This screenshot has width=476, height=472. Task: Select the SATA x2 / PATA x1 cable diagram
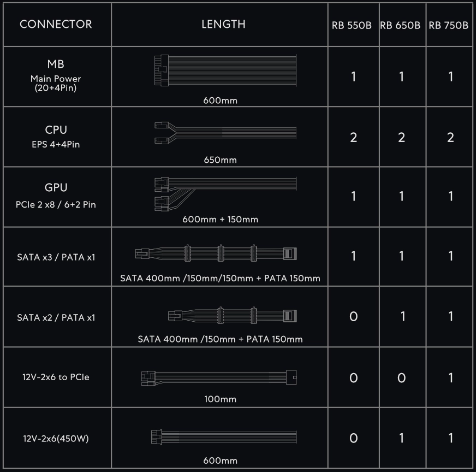(x=232, y=315)
